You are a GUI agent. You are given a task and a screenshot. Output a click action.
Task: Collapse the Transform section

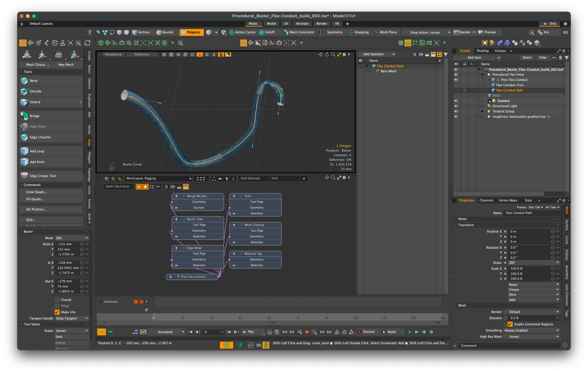[x=456, y=225]
